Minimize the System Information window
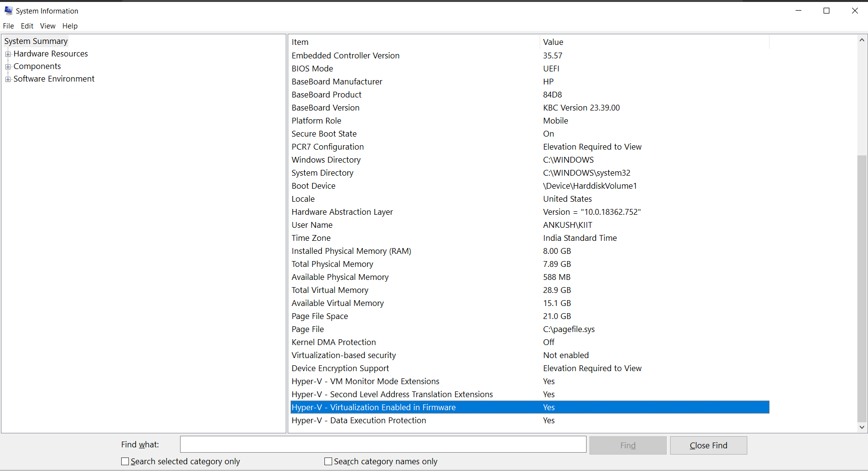The height and width of the screenshot is (471, 868). click(x=798, y=11)
